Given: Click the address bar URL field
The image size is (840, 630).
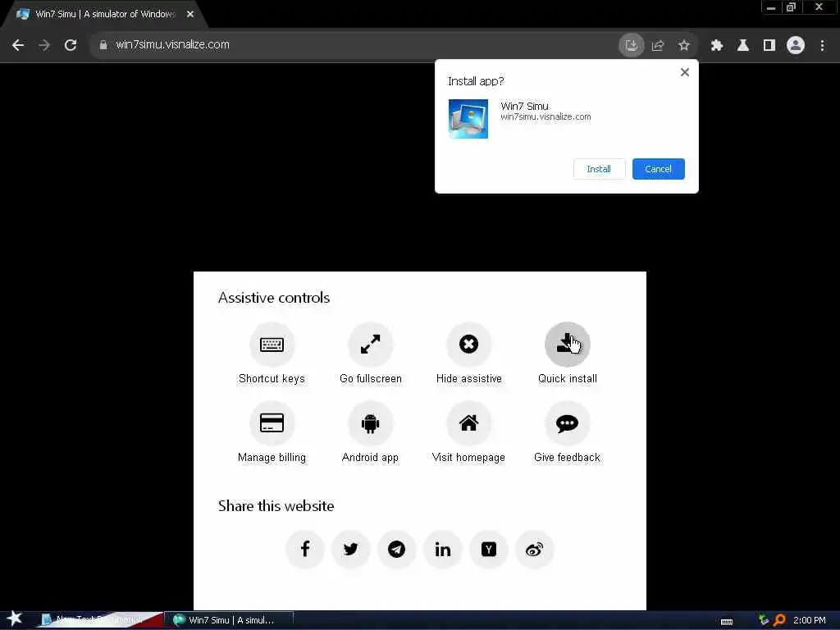Looking at the screenshot, I should 354,45.
